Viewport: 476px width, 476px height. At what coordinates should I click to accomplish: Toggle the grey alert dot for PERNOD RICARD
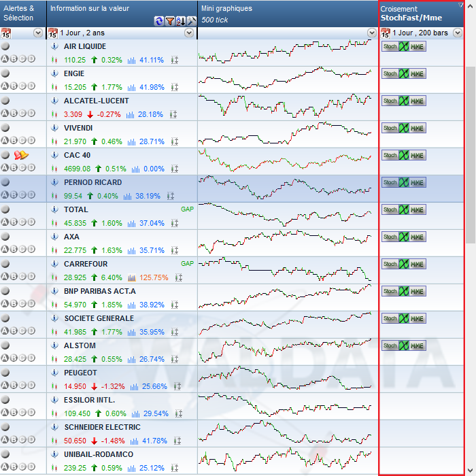(5, 182)
